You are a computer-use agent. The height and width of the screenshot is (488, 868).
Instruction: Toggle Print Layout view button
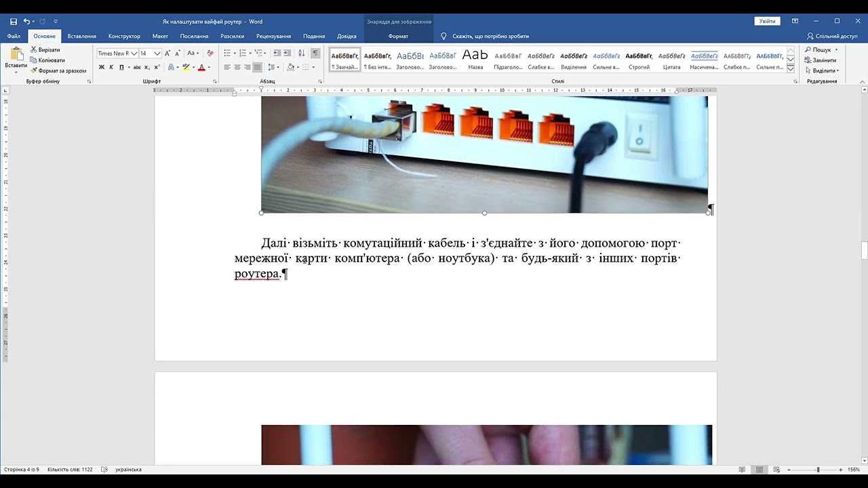click(759, 469)
